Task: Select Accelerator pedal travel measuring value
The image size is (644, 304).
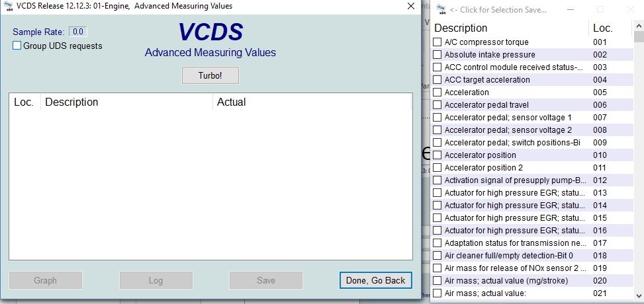Action: (x=437, y=105)
